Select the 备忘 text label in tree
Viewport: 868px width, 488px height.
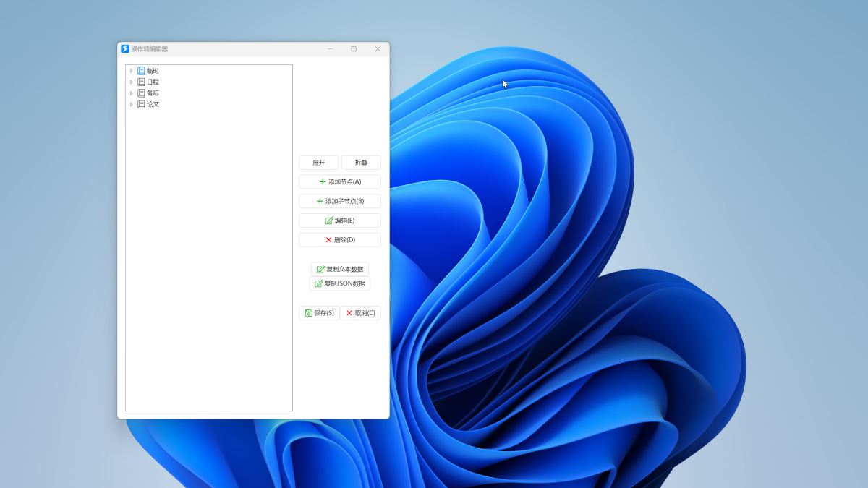[x=153, y=93]
